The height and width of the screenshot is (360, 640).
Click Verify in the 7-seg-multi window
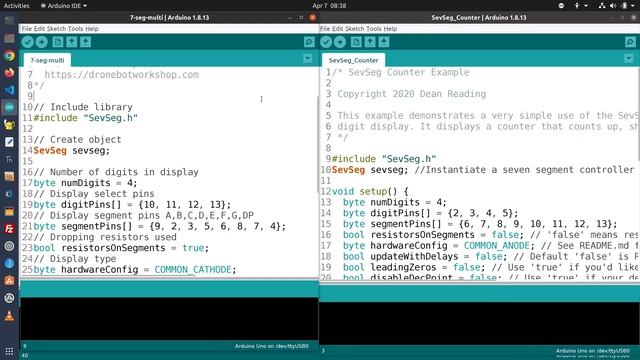(28, 42)
